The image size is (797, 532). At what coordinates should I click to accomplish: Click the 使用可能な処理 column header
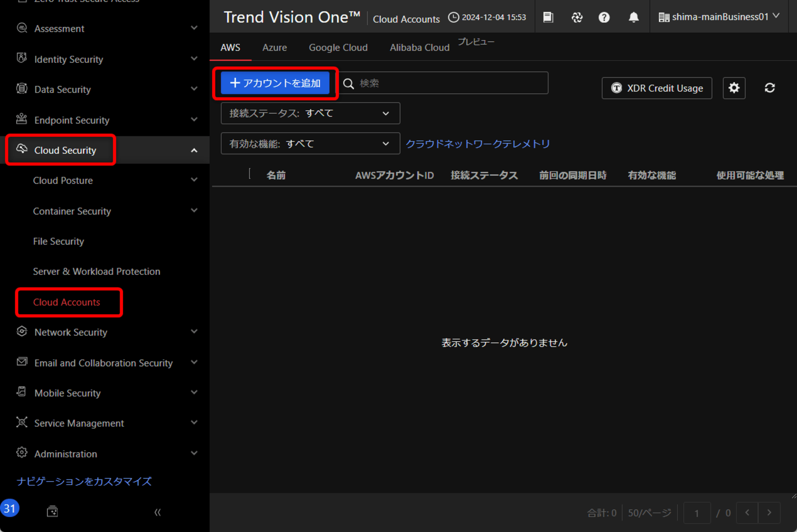point(750,175)
